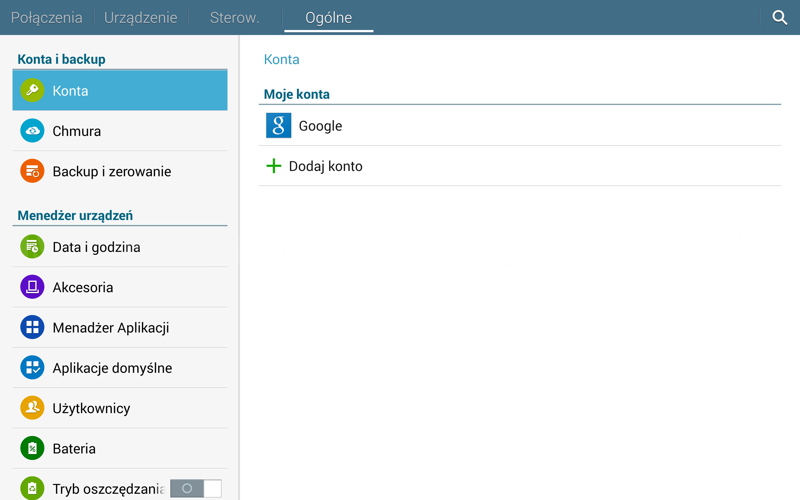Click the Menadżer Aplikacji grid icon
The width and height of the screenshot is (800, 500).
[32, 328]
